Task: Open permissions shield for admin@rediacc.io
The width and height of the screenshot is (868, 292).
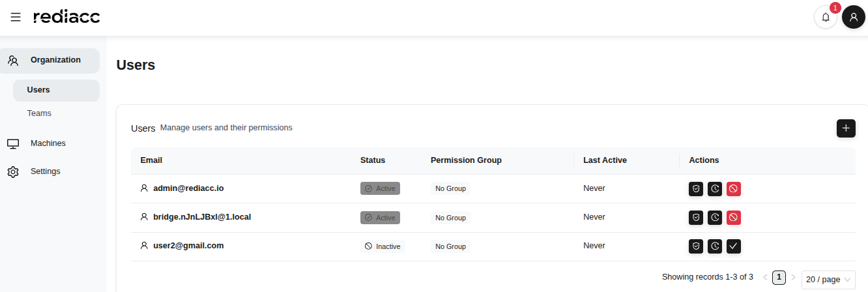Action: [696, 188]
